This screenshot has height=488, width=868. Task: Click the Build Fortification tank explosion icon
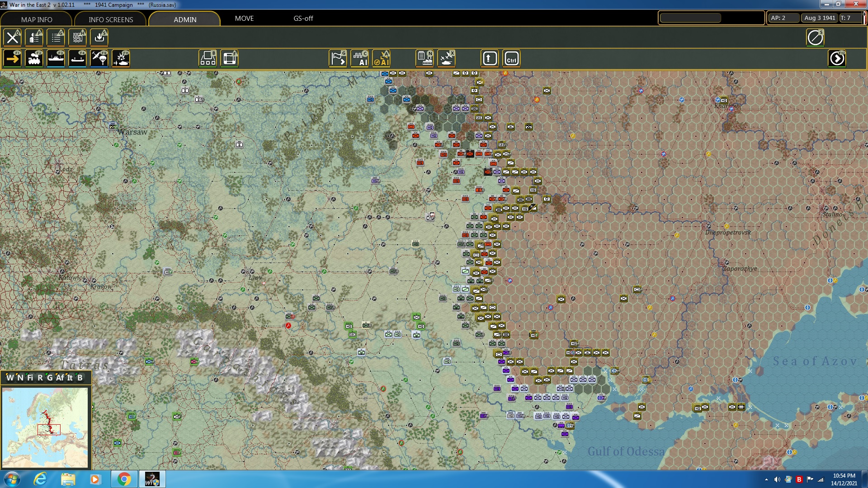[121, 59]
